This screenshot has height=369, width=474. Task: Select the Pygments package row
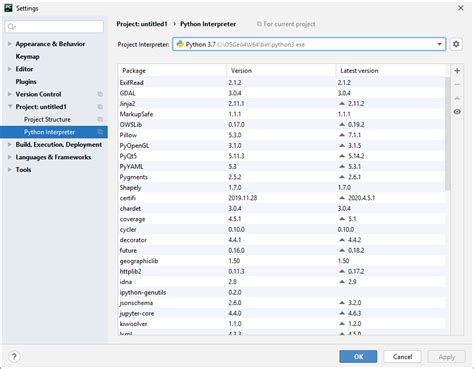[x=282, y=177]
